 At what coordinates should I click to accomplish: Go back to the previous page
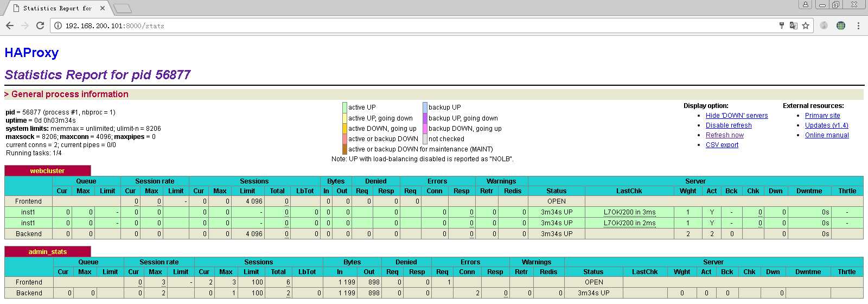click(x=10, y=26)
